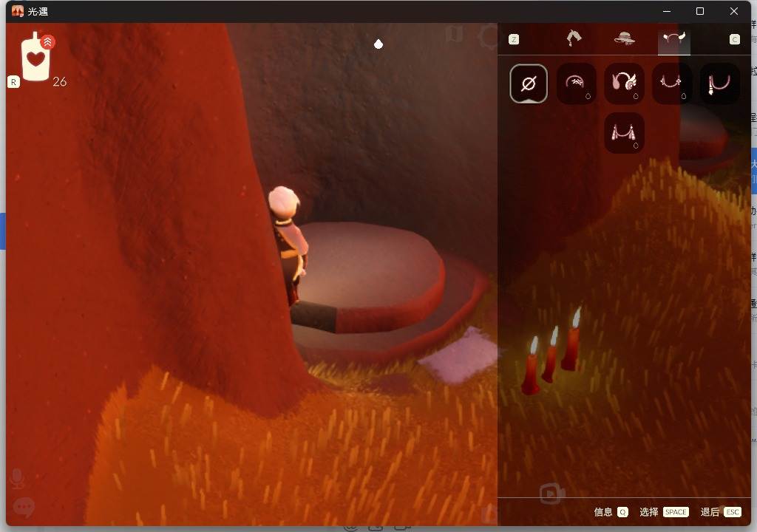Switch to the hat tab
Viewport: 757px width, 532px height.
tap(624, 38)
